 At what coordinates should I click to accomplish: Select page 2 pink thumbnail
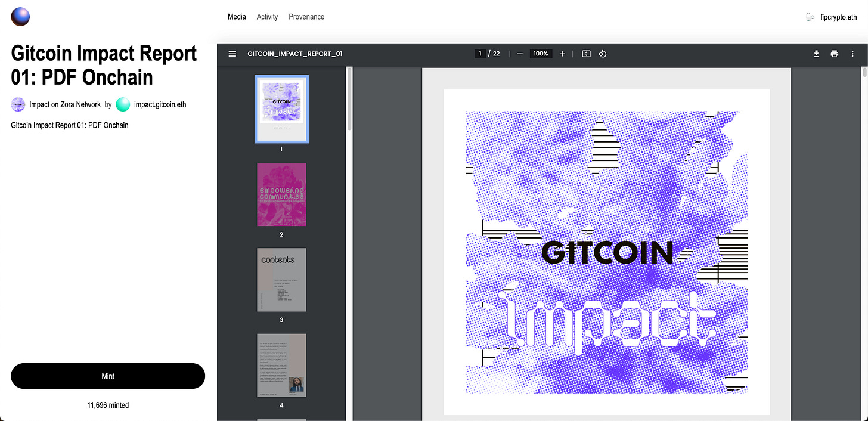coord(281,194)
